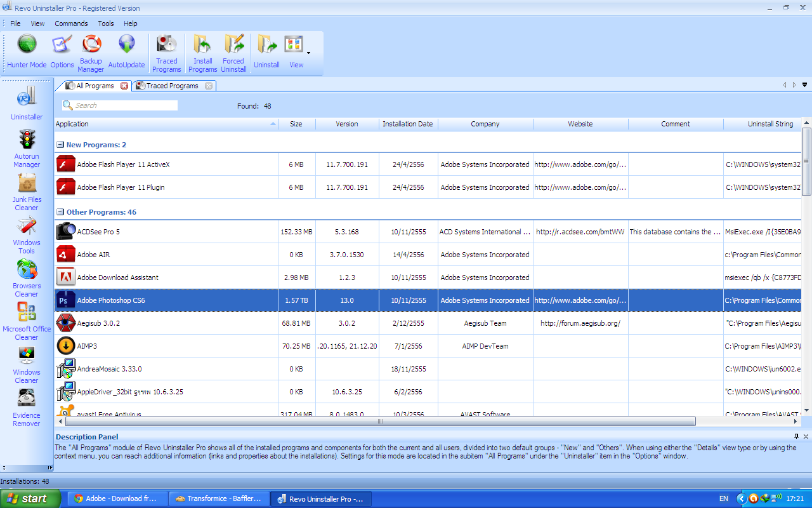This screenshot has height=508, width=812.
Task: Switch to the Adobe Chrome taskbar window
Action: pos(118,498)
